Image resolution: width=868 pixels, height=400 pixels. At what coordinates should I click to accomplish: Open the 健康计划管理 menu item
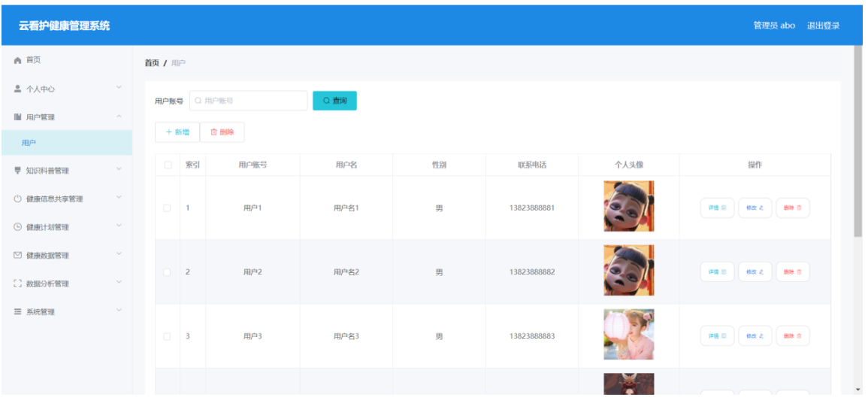tap(67, 226)
